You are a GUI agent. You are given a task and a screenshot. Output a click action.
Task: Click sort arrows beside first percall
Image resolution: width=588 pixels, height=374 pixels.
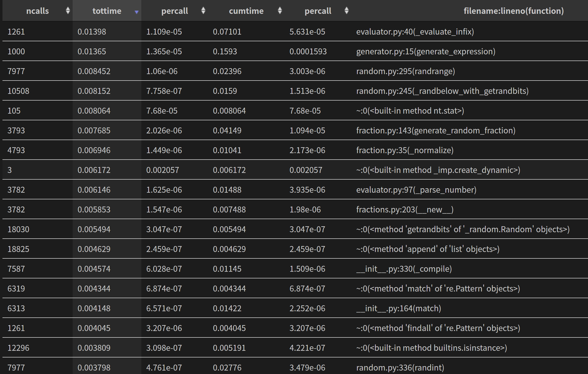(x=203, y=11)
